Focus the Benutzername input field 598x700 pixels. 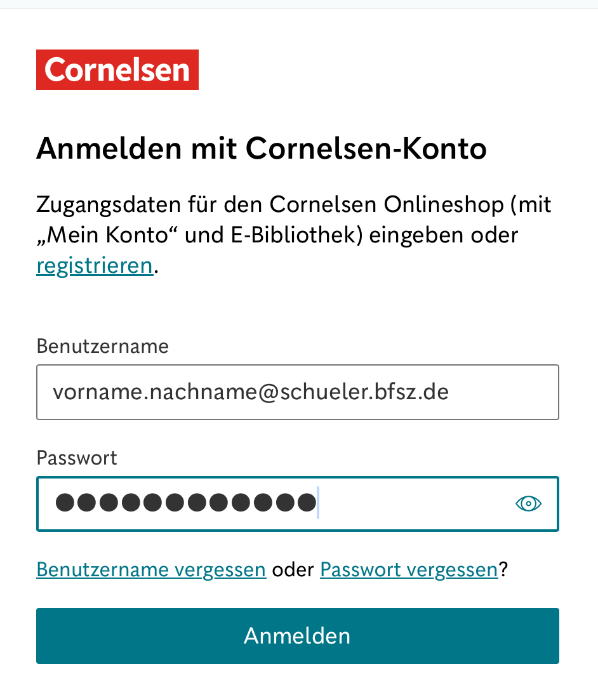(x=297, y=392)
